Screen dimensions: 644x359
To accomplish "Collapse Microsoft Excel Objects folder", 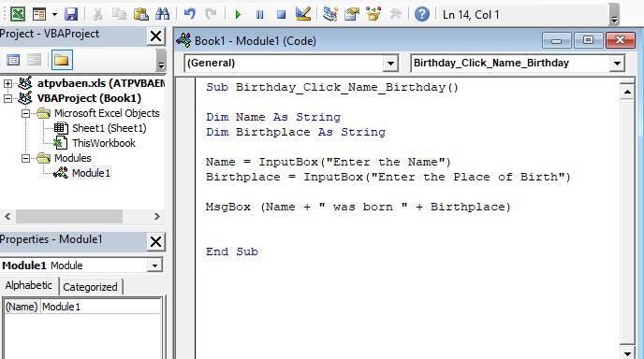I will [26, 113].
